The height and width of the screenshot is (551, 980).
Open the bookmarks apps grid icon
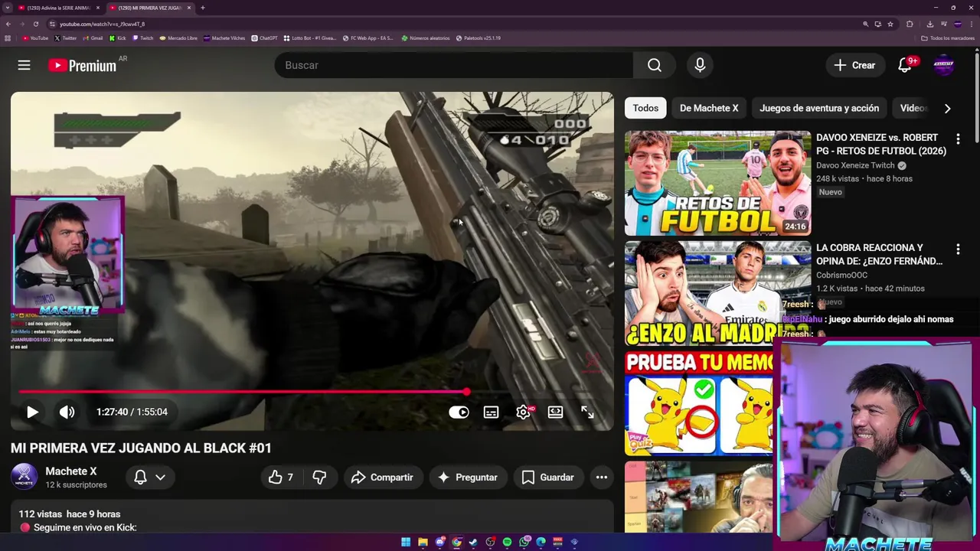[x=8, y=37]
